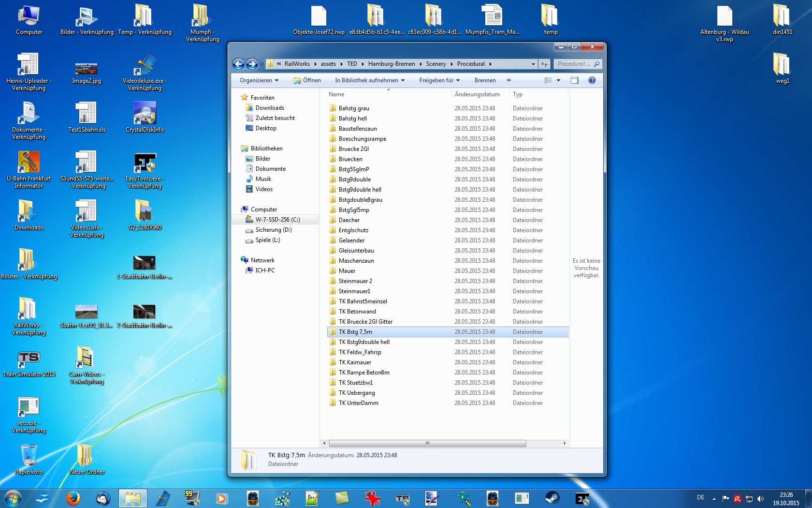Open the Firefox icon in the taskbar
This screenshot has height=508, width=812.
(x=73, y=498)
